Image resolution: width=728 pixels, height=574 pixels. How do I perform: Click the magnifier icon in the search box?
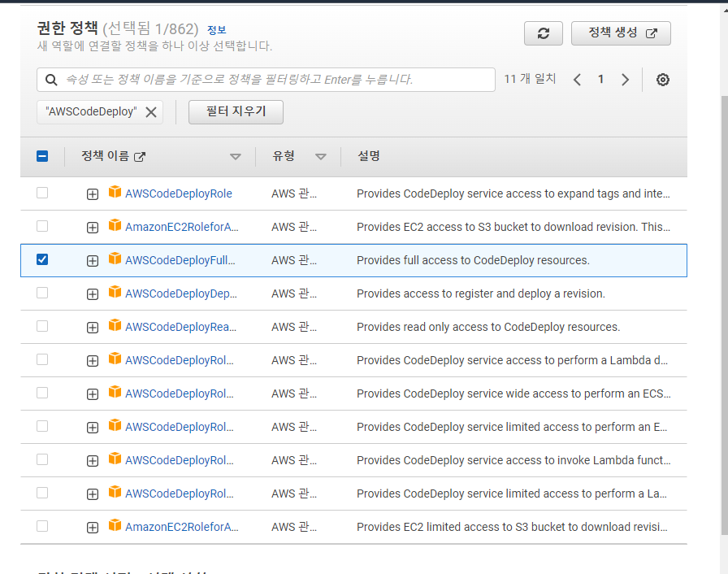click(51, 80)
